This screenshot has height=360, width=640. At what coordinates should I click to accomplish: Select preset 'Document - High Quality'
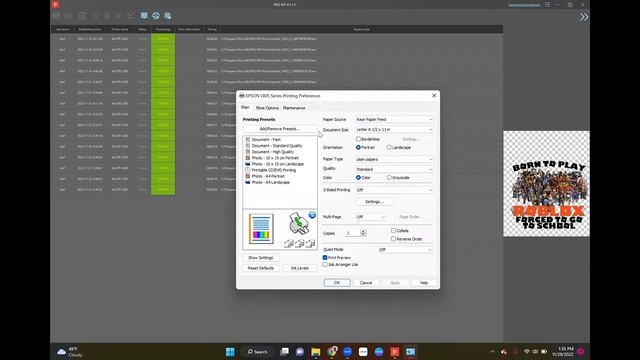point(272,152)
